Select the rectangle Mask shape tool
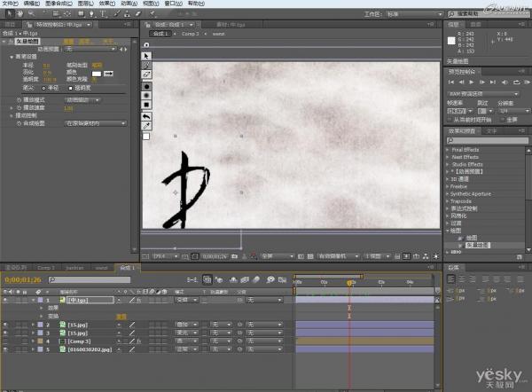This screenshot has width=532, height=392. point(81,14)
